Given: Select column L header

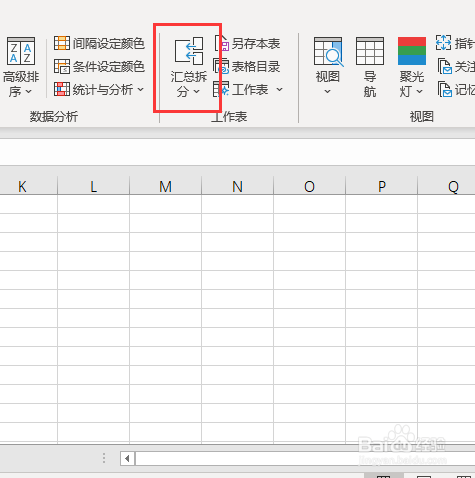Looking at the screenshot, I should (94, 186).
